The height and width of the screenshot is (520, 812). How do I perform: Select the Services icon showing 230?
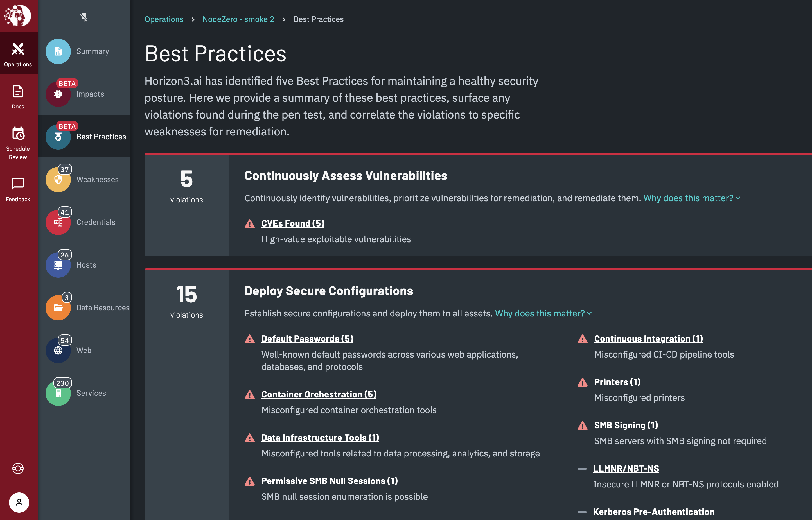pos(58,393)
